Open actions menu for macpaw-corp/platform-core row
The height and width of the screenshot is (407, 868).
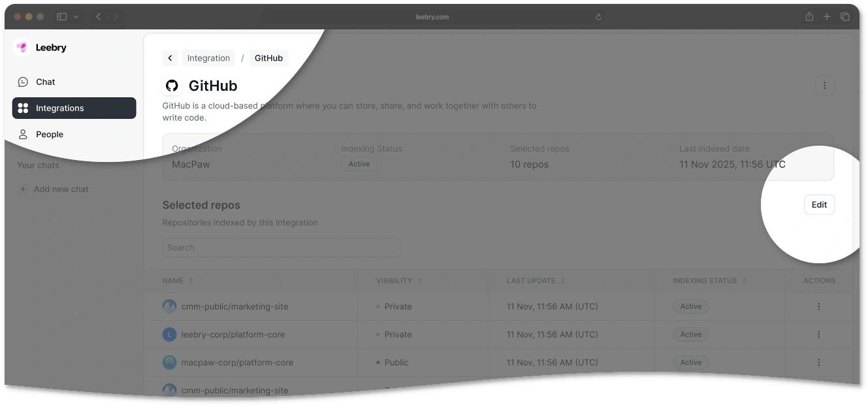click(x=818, y=363)
